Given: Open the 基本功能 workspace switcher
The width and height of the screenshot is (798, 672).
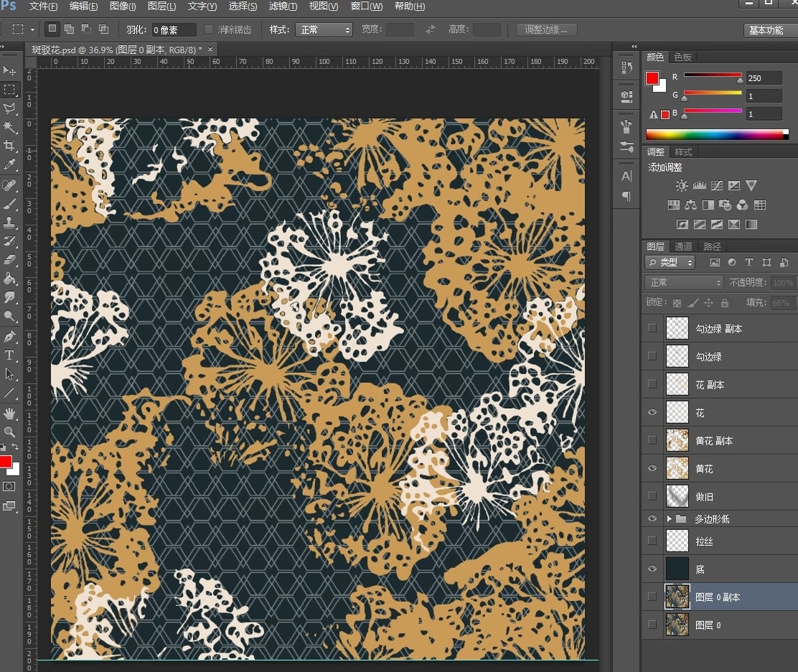Looking at the screenshot, I should [769, 31].
